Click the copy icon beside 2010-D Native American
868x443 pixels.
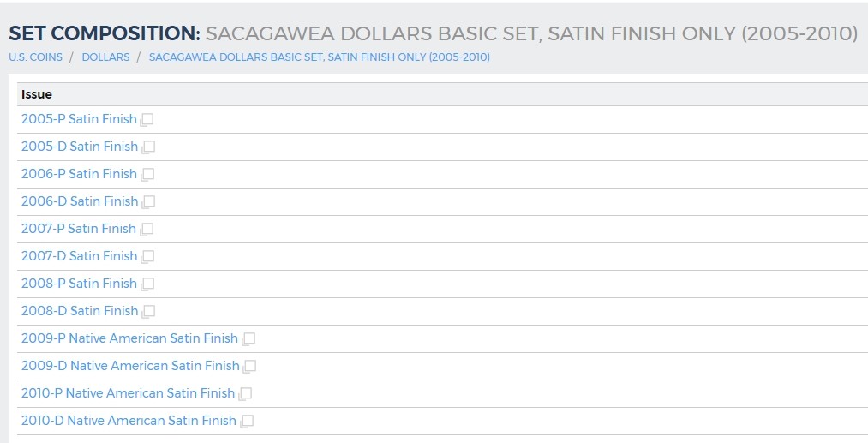(247, 421)
